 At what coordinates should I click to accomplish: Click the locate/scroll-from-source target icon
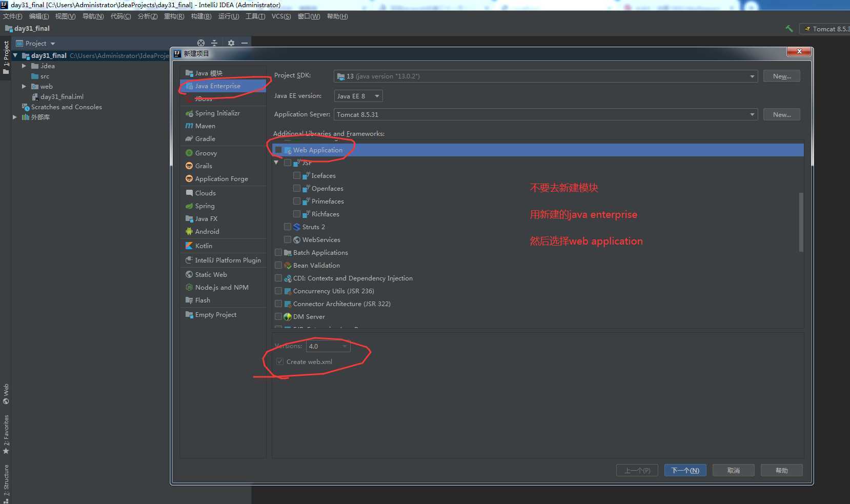point(201,43)
